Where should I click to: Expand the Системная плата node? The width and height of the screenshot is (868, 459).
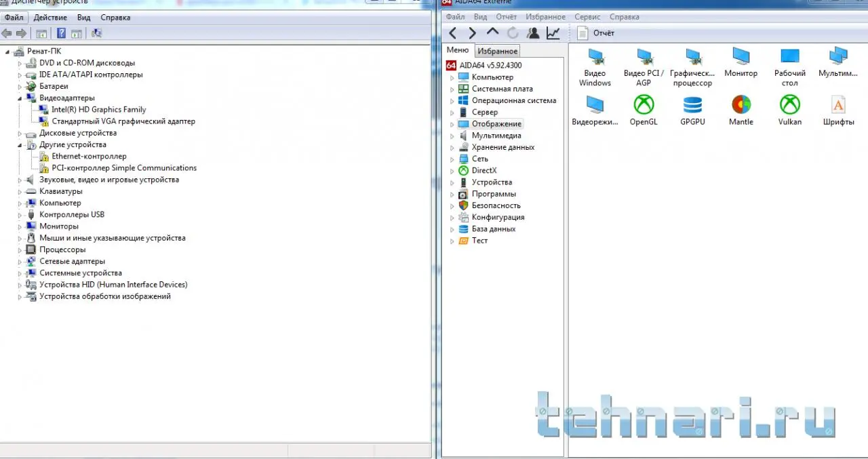tap(452, 89)
